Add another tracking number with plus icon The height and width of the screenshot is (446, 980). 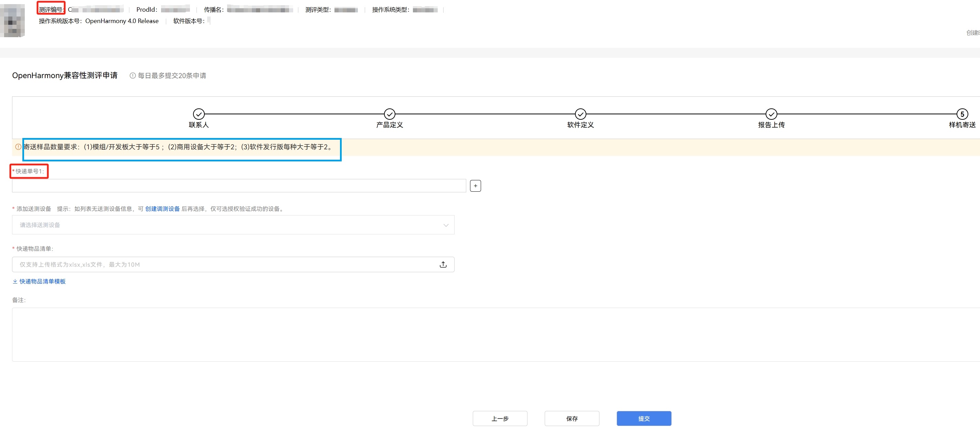[476, 186]
